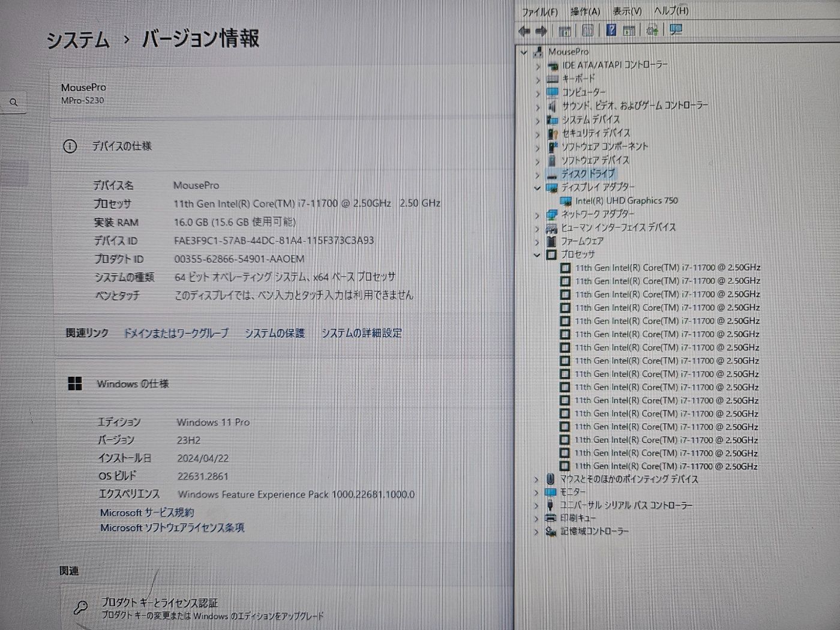Expand the ヒューマン インターフェイス デバイス chevron

[537, 228]
